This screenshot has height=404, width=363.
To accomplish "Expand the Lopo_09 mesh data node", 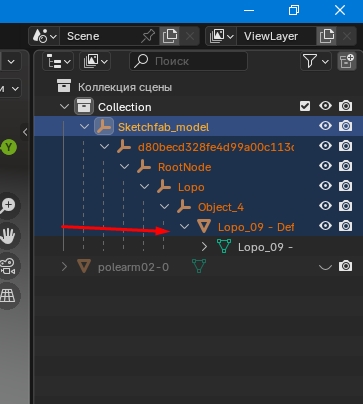I will 204,247.
